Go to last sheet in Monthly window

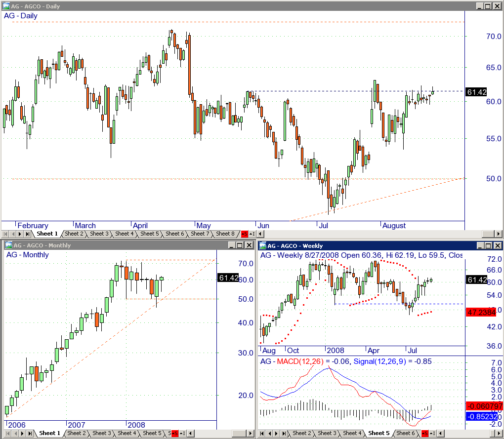(x=30, y=434)
